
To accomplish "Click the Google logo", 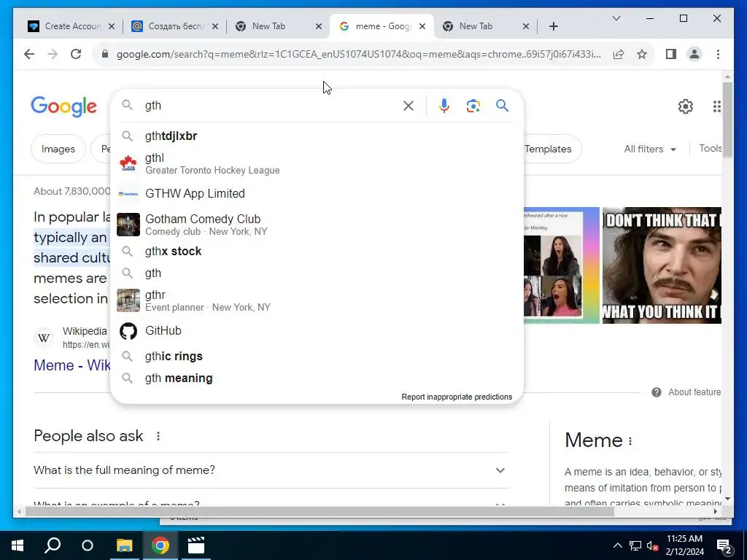I will (x=64, y=106).
